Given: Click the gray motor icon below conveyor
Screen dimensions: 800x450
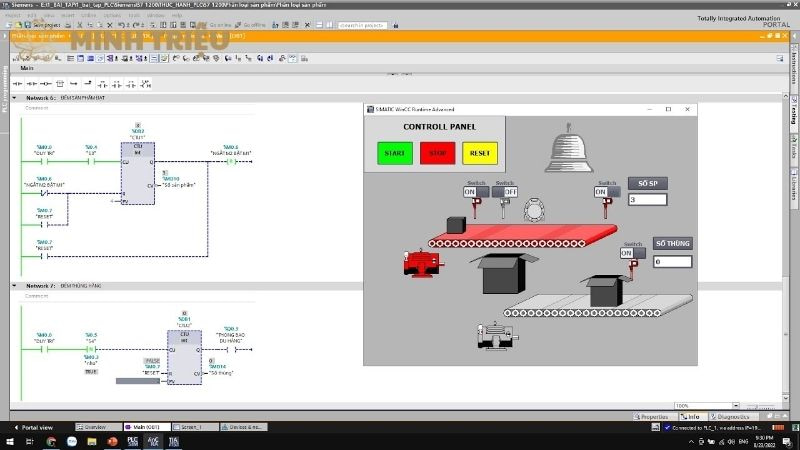Looking at the screenshot, I should tap(491, 334).
